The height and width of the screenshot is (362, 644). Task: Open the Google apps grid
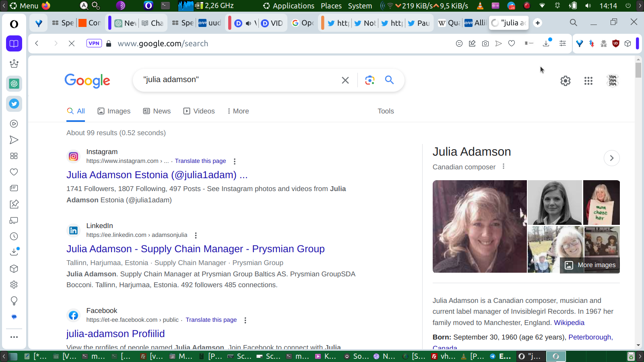(x=588, y=81)
